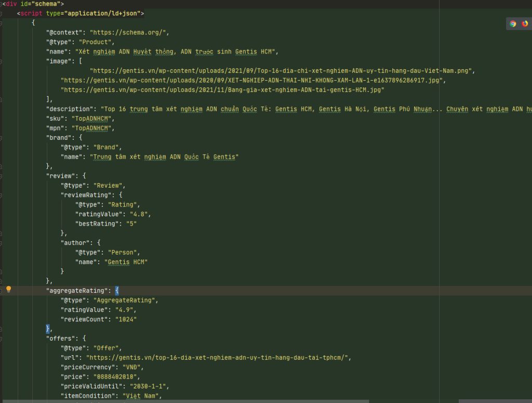The image size is (532, 403).
Task: Click the Bang-gia-xet-nghiem image URL
Action: pyautogui.click(x=222, y=90)
